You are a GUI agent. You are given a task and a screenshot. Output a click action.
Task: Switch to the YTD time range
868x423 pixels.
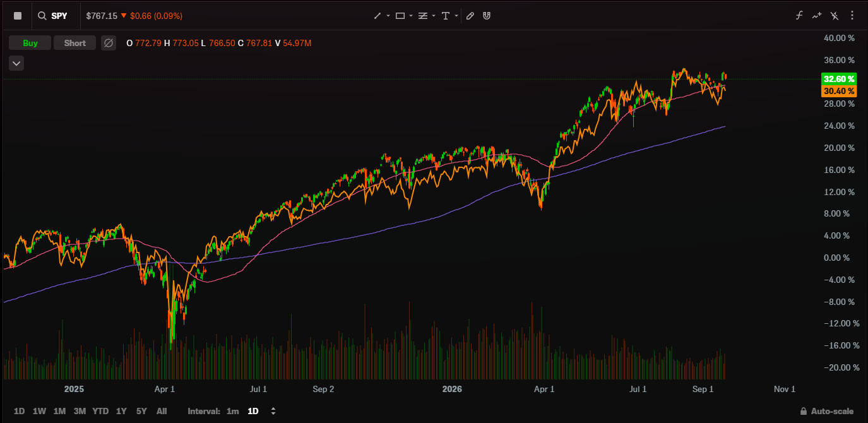100,411
